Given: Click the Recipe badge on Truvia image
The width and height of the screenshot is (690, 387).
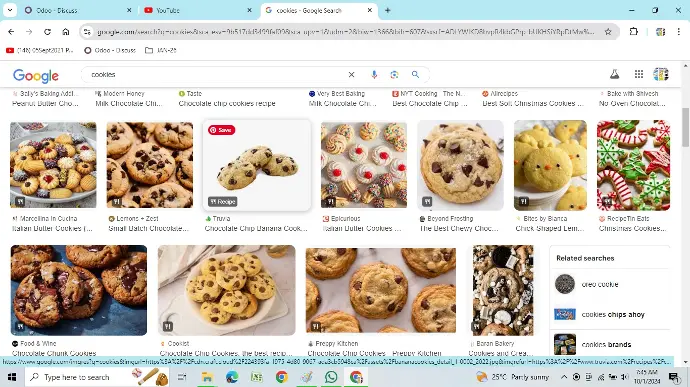Looking at the screenshot, I should click(x=223, y=202).
